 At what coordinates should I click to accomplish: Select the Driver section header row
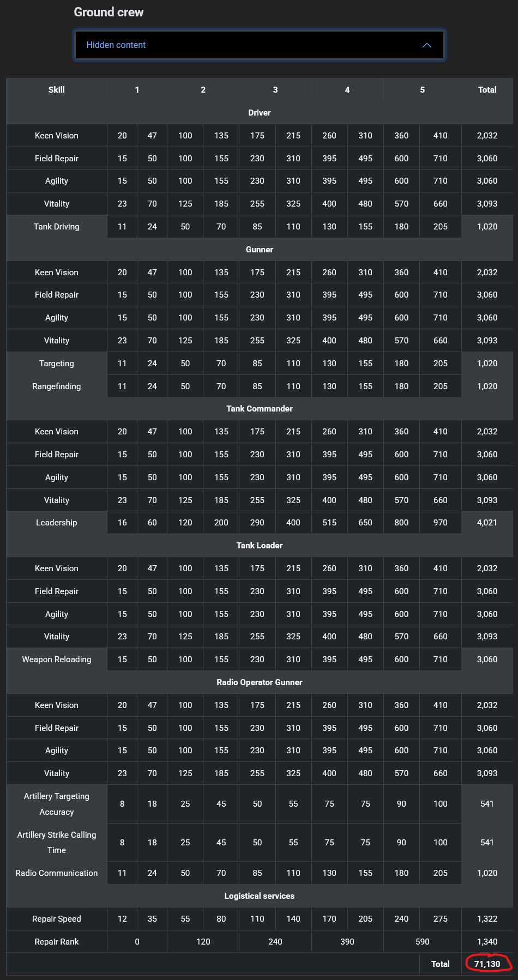(260, 113)
